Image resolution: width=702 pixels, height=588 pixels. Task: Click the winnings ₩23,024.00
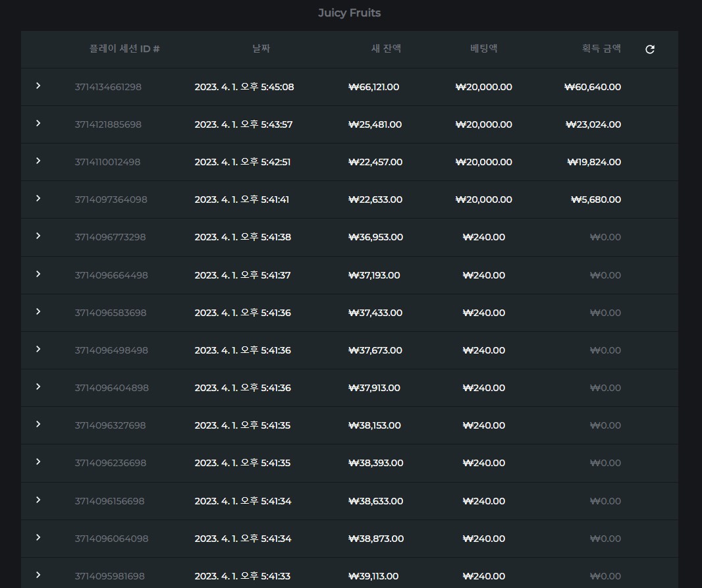pos(593,124)
